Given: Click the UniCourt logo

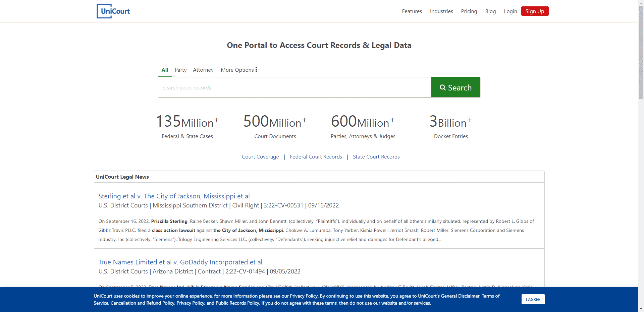Looking at the screenshot, I should pyautogui.click(x=113, y=11).
